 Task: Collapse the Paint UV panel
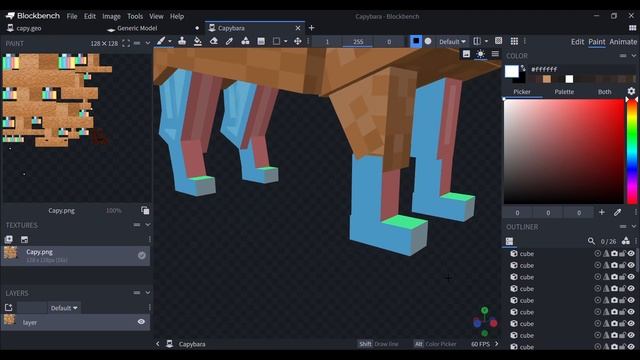[x=148, y=43]
